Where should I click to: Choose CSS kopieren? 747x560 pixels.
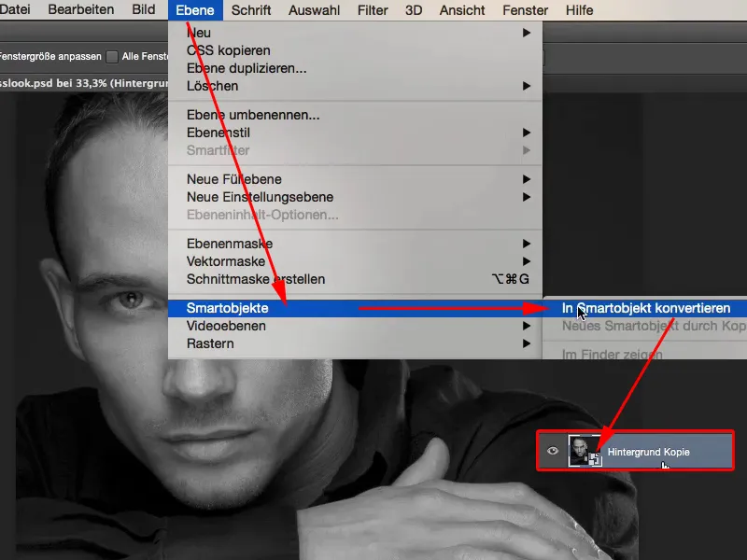(x=355, y=50)
